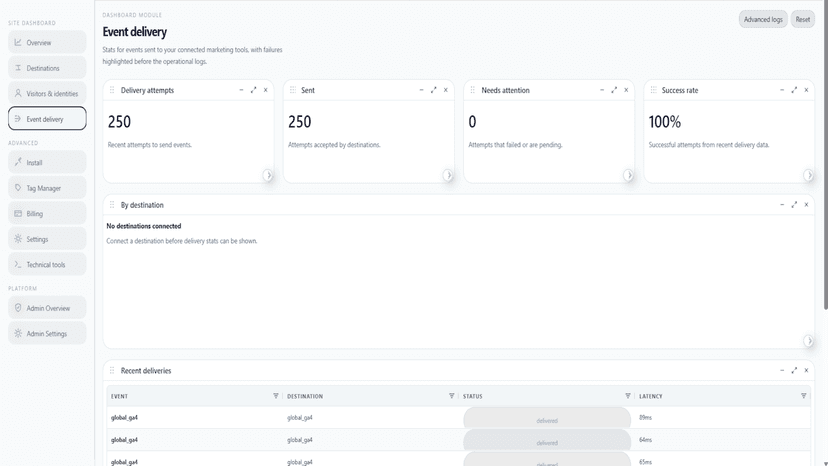The height and width of the screenshot is (466, 828).
Task: Close the Needs attention widget
Action: [626, 90]
